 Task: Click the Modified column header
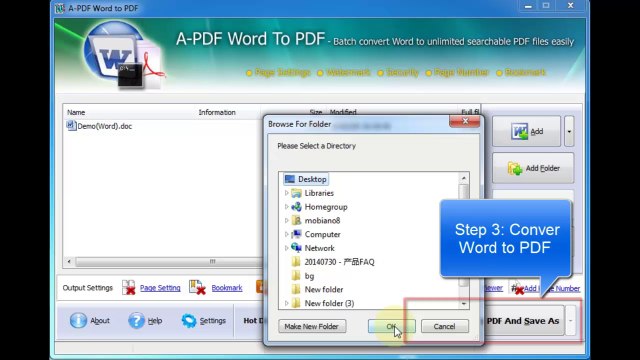click(x=343, y=112)
